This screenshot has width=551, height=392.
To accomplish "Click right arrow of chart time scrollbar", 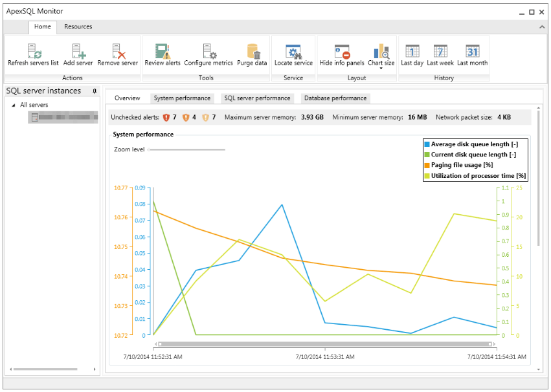I will (x=494, y=344).
